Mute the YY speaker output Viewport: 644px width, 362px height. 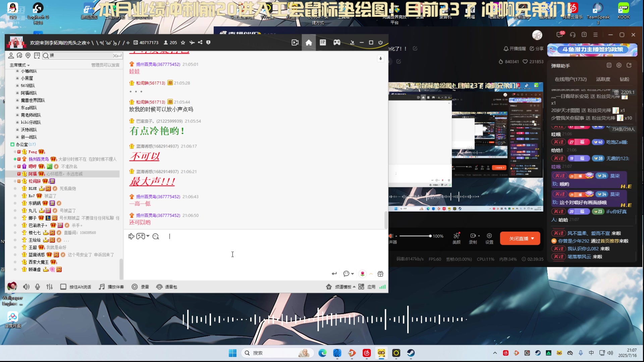(x=26, y=287)
